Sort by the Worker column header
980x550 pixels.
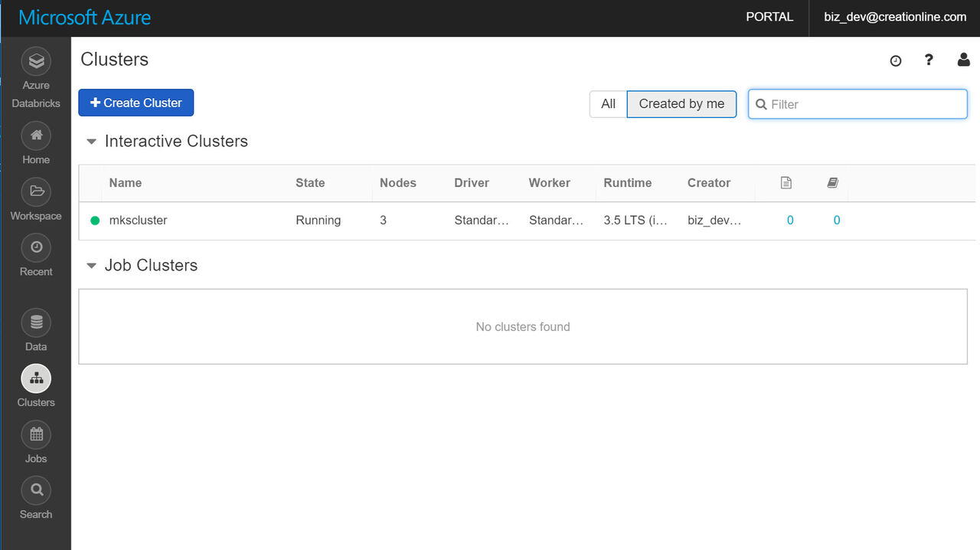click(x=550, y=183)
